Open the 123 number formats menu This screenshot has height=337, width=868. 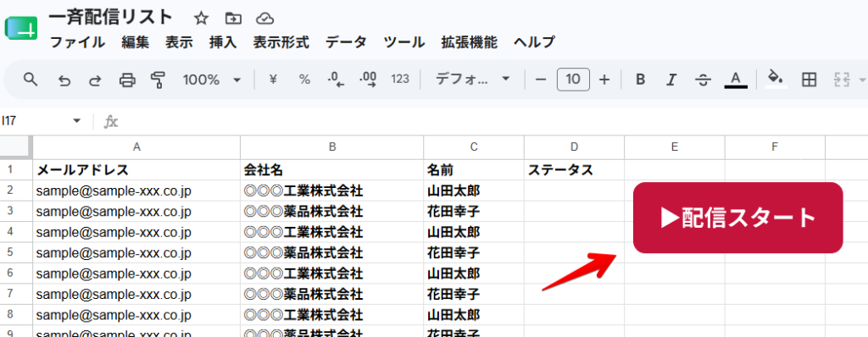click(400, 80)
